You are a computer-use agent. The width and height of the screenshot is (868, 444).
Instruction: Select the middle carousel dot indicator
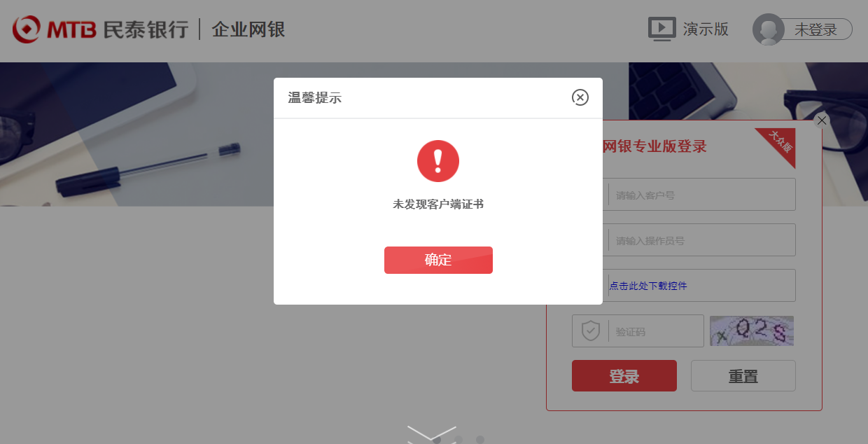458,440
